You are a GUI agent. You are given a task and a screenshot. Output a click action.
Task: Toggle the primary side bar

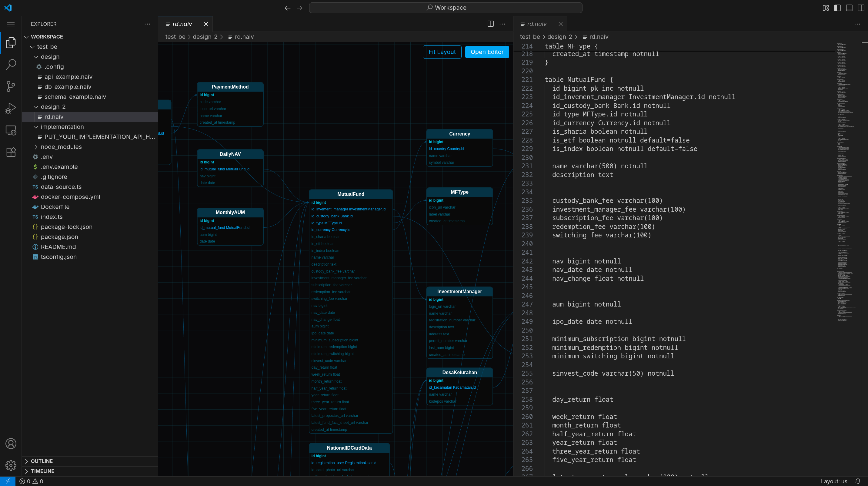click(x=837, y=8)
